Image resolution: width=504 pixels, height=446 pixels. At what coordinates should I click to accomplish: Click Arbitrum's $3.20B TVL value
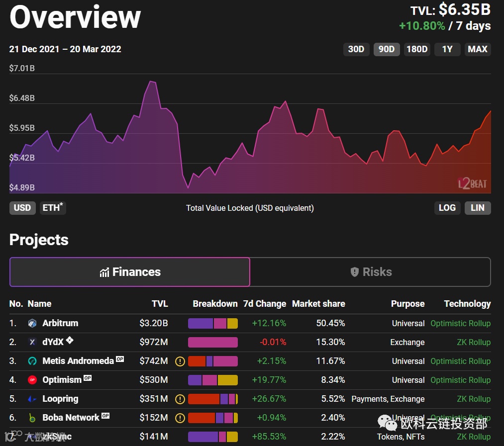coord(154,323)
